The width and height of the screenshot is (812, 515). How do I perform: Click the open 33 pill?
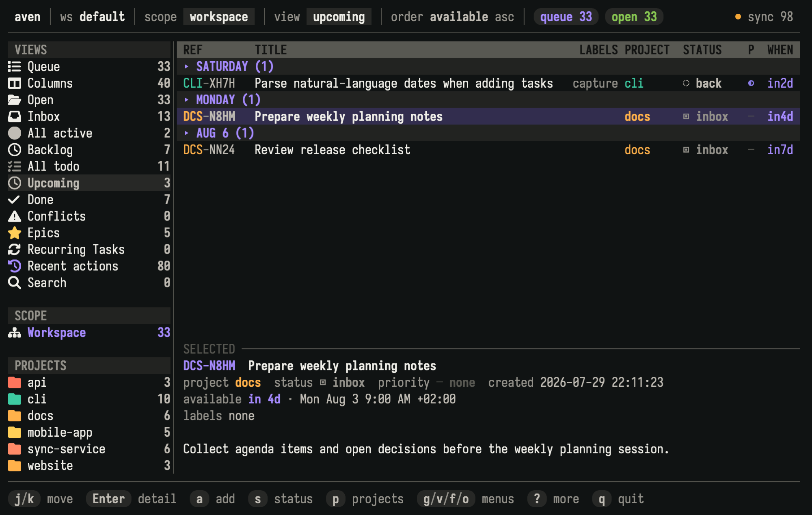coord(634,17)
